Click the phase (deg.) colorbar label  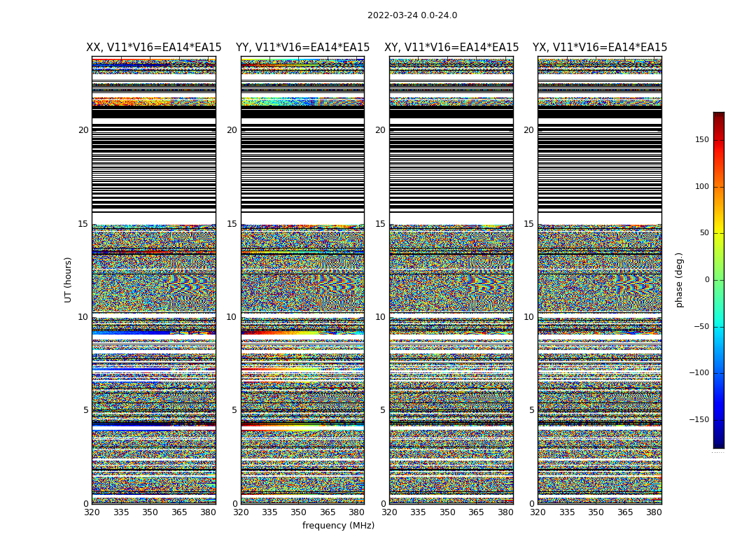click(x=679, y=280)
